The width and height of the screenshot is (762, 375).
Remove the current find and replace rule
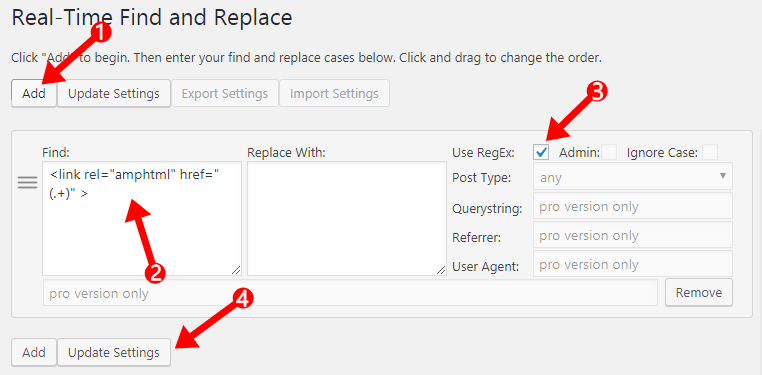point(699,292)
